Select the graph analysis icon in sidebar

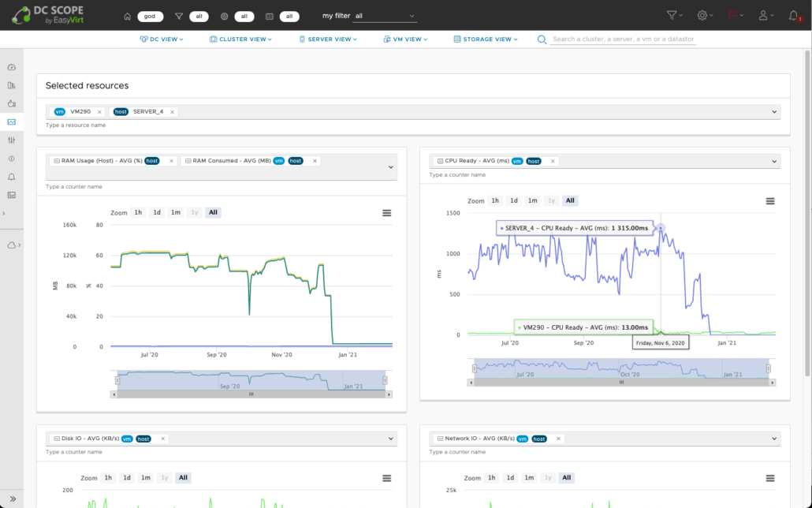point(11,121)
